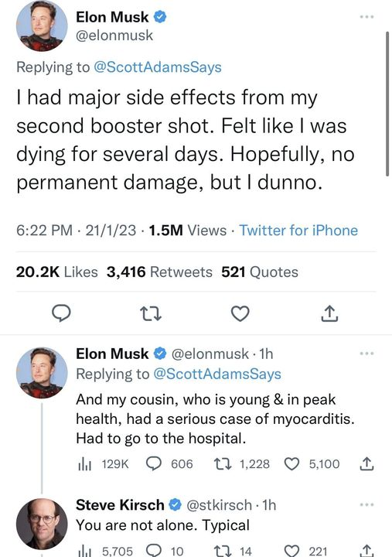
Task: Click the vertical scrollbar on right edge
Action: coord(387,104)
